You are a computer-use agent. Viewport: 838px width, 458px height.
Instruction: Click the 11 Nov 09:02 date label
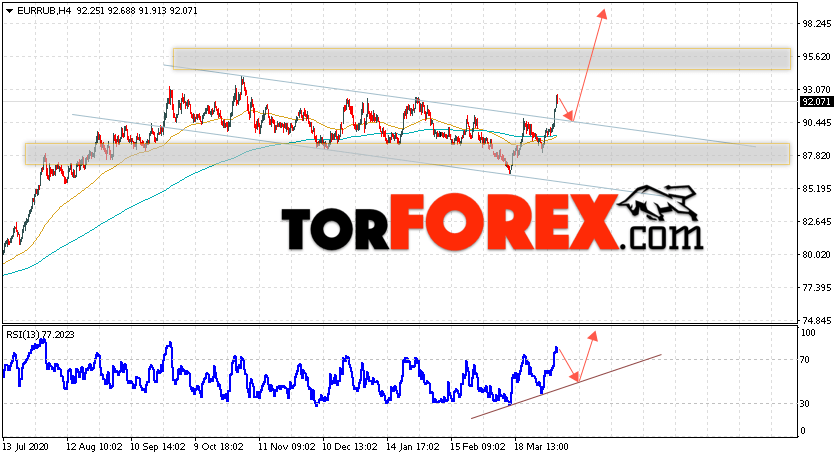286,446
